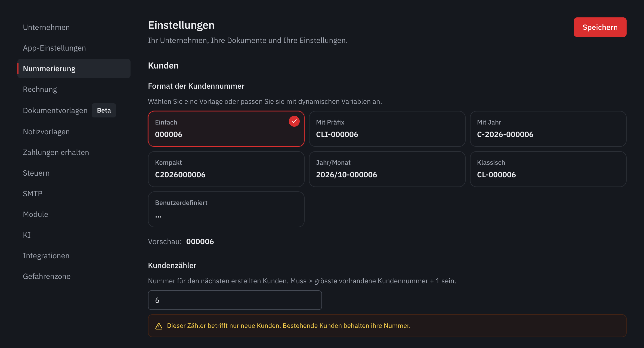This screenshot has height=348, width=644.
Task: Open KI settings section
Action: pyautogui.click(x=74, y=235)
